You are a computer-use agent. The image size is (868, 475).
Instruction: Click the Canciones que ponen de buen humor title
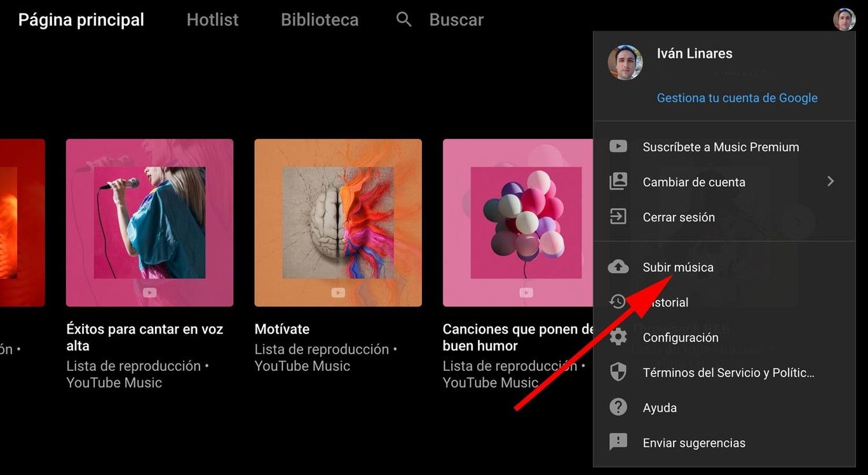click(519, 338)
